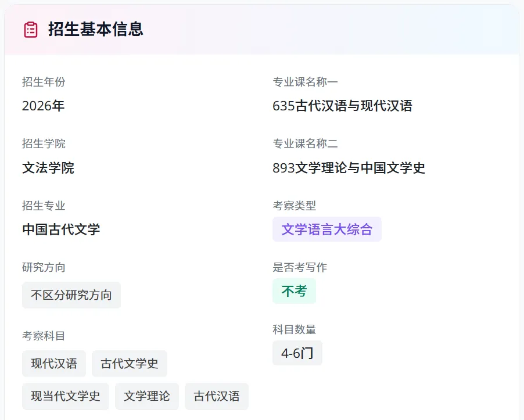The image size is (524, 420).
Task: Select the 现当代文学史 subject tag
Action: (x=66, y=396)
